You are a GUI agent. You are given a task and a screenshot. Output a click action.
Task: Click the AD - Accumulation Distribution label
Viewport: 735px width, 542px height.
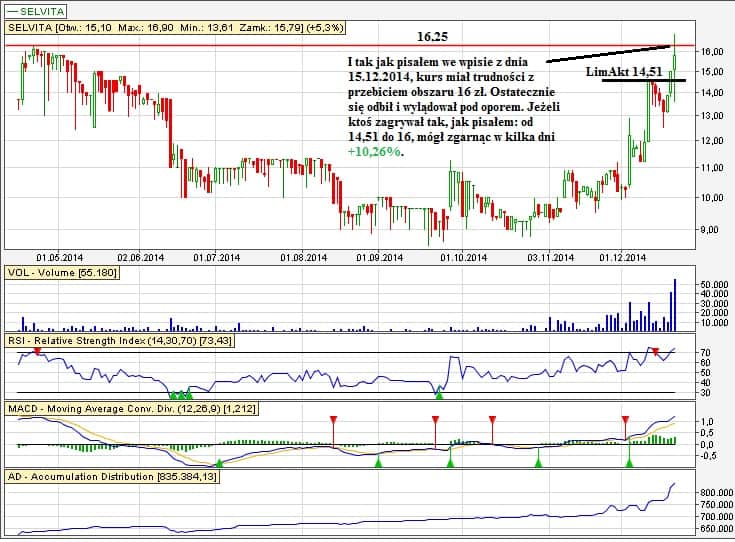pos(112,477)
